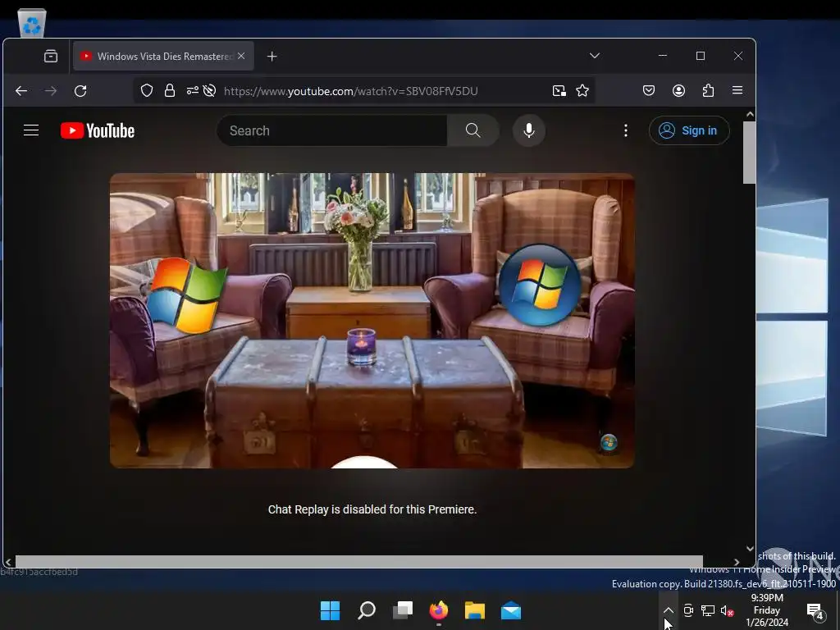Switch to the Windows Vista Dies Remastered tab
This screenshot has height=630, width=840.
(x=163, y=57)
